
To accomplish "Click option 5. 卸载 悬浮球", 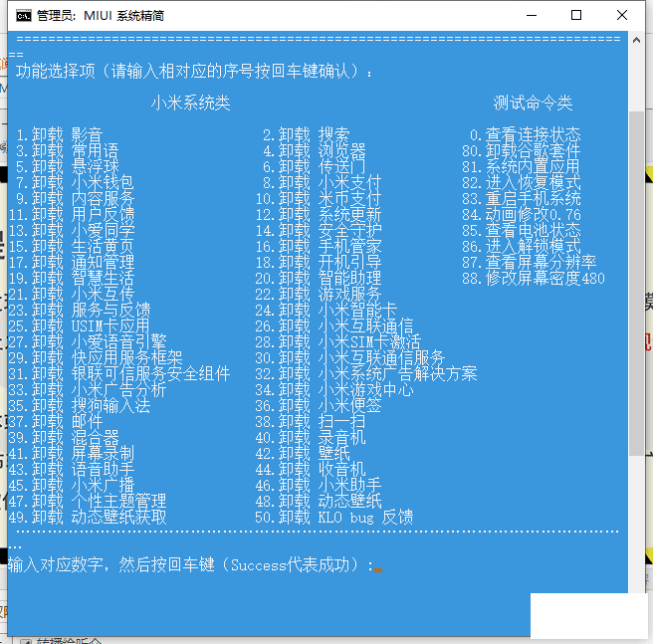I will click(68, 166).
